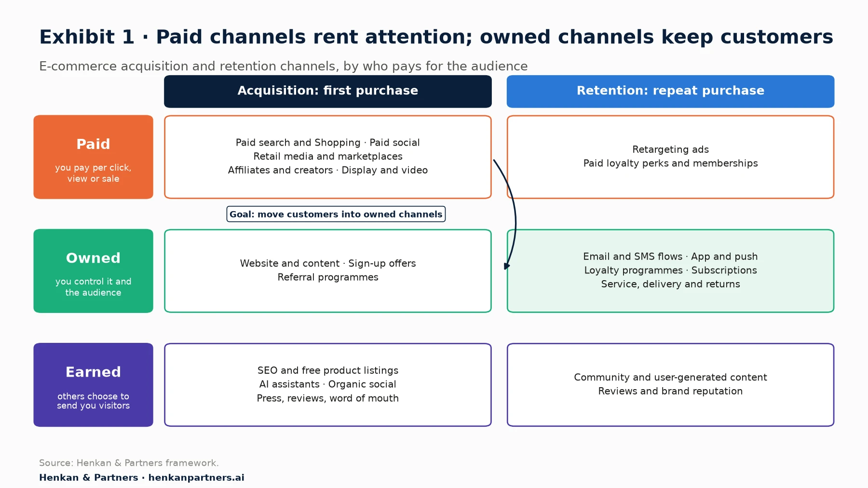Image resolution: width=868 pixels, height=488 pixels.
Task: Click 'Paid search and Shopping · Paid social'
Action: tap(328, 143)
